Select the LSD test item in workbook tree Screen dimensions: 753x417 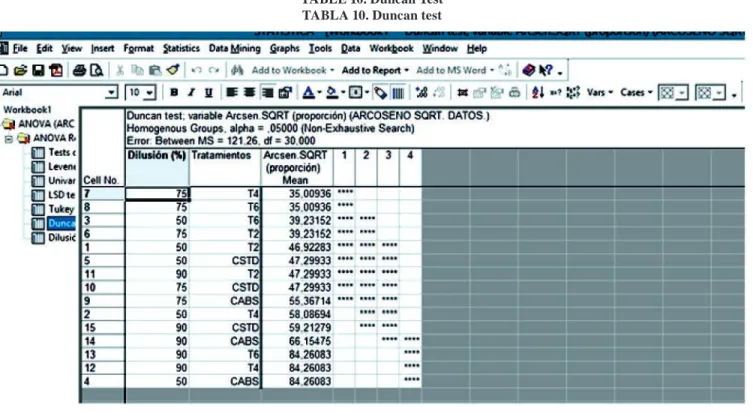[x=54, y=195]
